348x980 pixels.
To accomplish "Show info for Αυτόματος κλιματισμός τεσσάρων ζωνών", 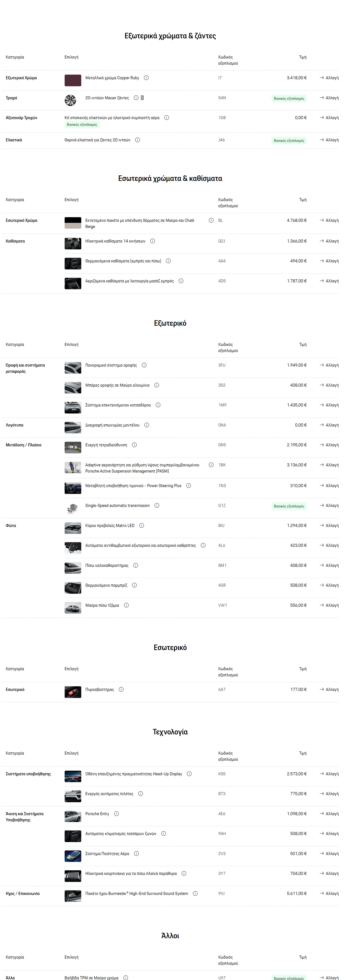I will [163, 834].
